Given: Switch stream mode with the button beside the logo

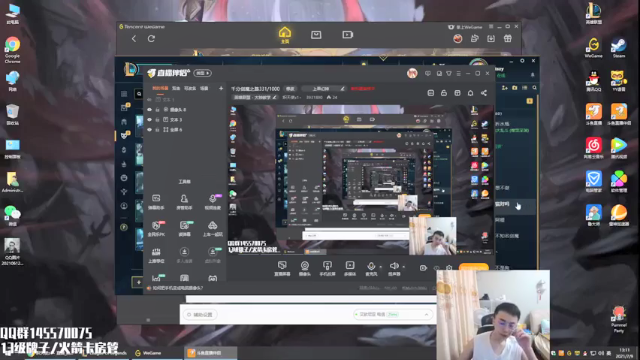Looking at the screenshot, I should (x=202, y=73).
